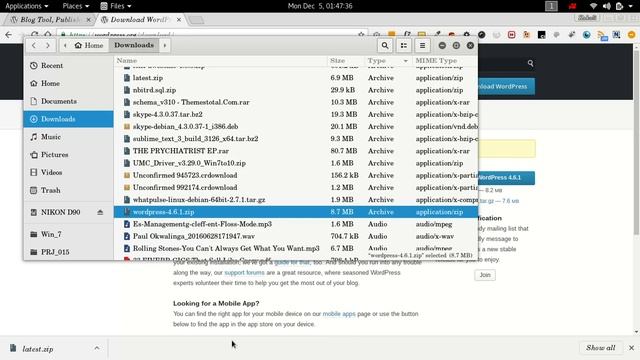Viewport: 640px width, 360px height.
Task: Open Videos folder in sidebar
Action: click(68, 172)
